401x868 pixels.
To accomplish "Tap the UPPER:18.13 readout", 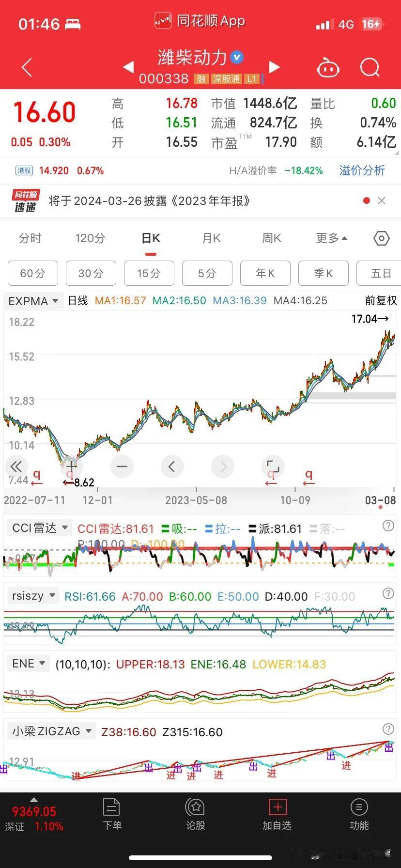I will click(151, 665).
